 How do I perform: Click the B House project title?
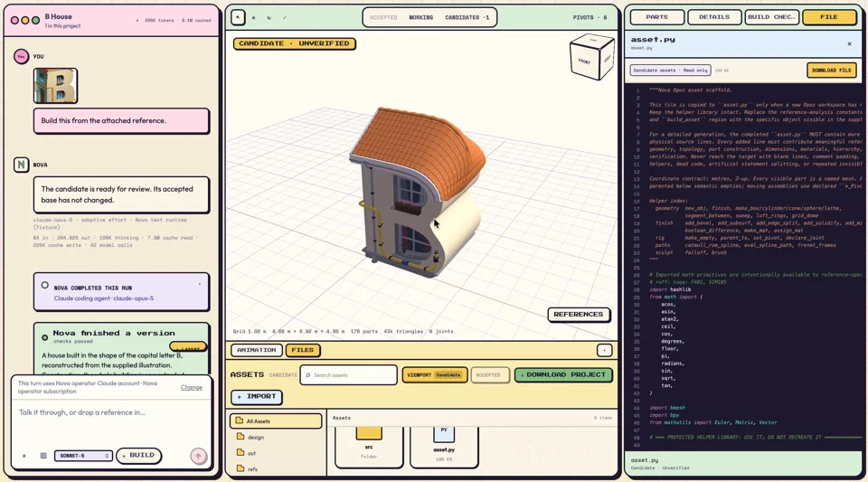coord(58,16)
